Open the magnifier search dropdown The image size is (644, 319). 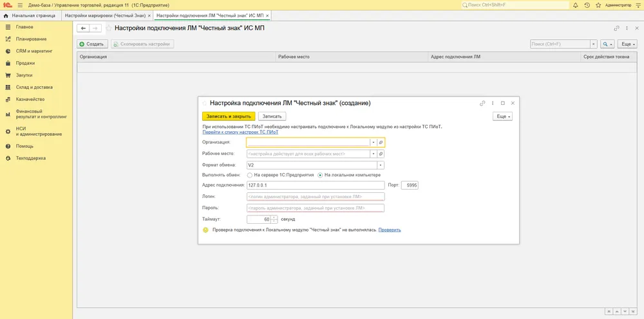point(607,44)
